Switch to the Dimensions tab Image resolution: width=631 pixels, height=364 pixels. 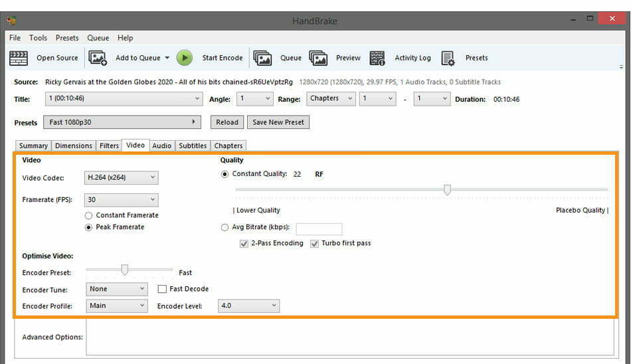tap(73, 145)
